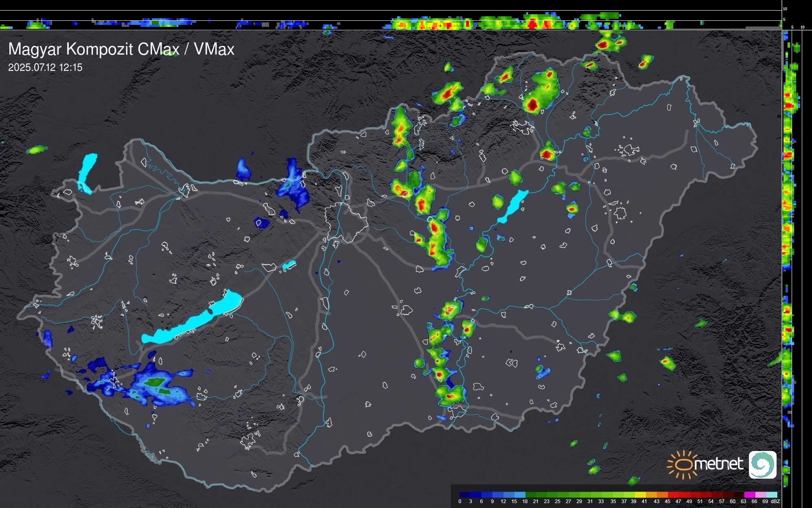812x508 pixels.
Task: Click the teal swirl app icon
Action: (762, 464)
